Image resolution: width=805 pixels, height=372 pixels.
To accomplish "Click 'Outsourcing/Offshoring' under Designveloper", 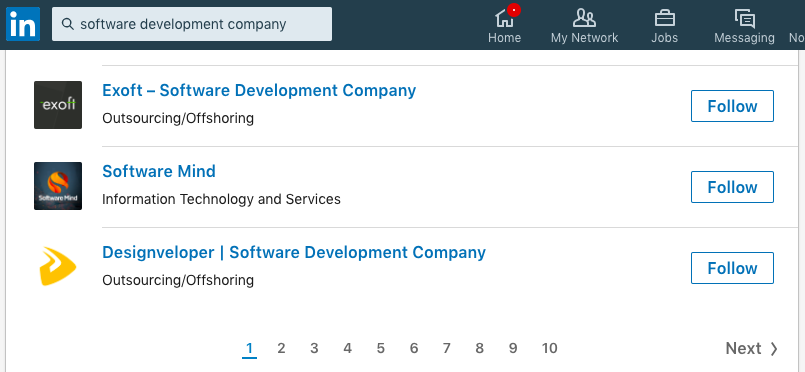I will coord(178,280).
